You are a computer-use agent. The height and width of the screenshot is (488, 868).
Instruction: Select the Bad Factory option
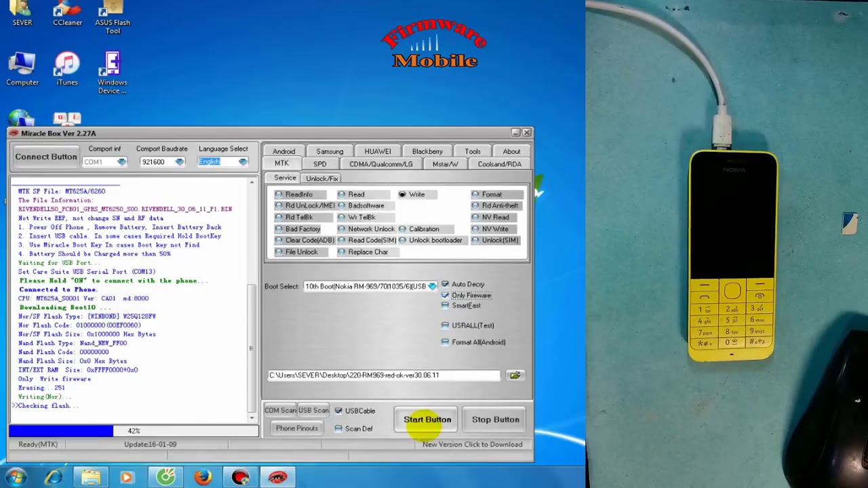point(298,229)
